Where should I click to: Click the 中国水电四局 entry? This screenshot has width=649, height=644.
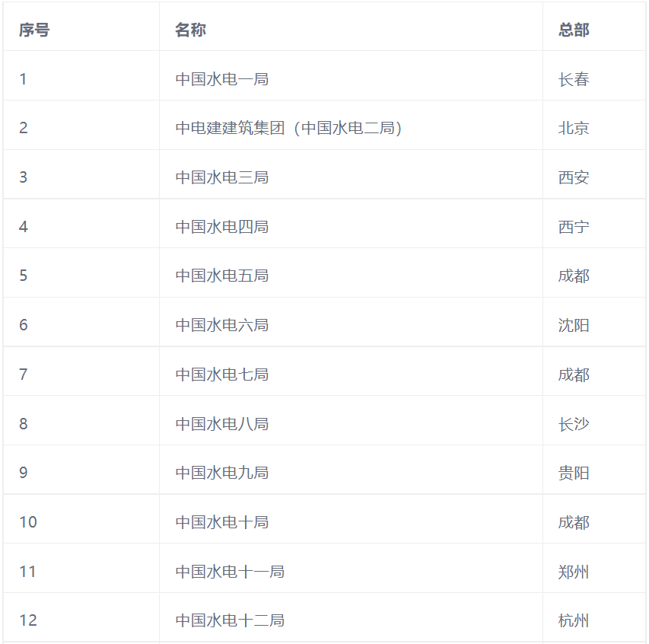pyautogui.click(x=222, y=227)
